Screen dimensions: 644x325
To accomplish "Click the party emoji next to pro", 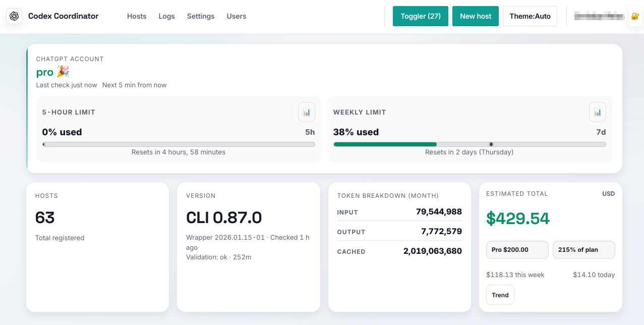I will pyautogui.click(x=63, y=72).
